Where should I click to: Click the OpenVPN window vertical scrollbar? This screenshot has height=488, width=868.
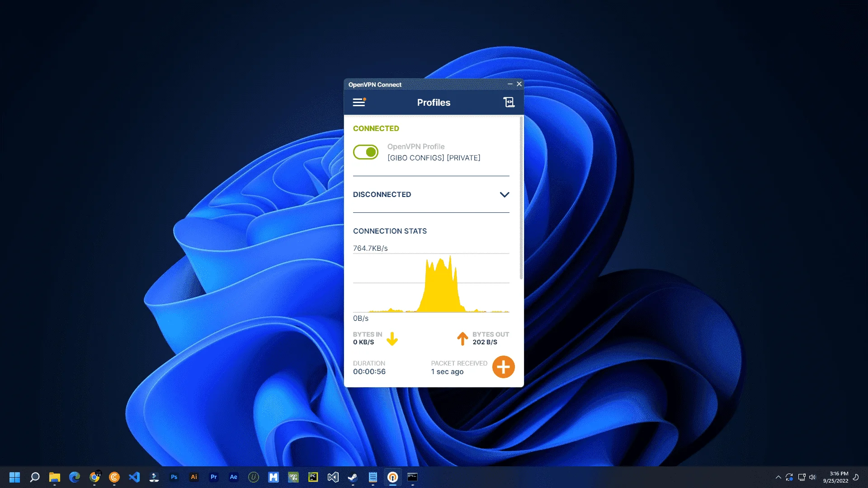(521, 198)
